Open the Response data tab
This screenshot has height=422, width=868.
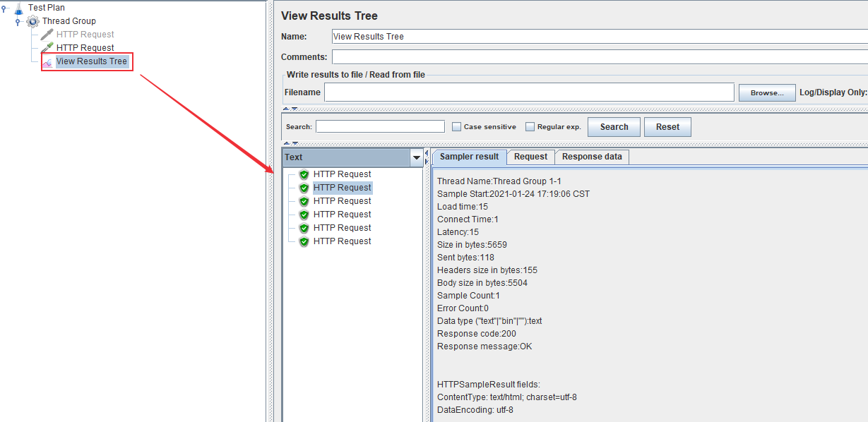coord(592,157)
